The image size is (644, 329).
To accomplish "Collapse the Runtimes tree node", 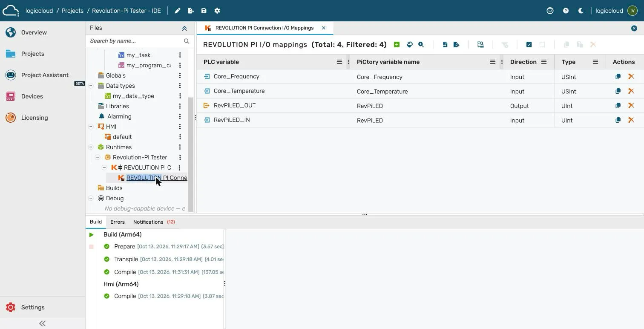I will tap(91, 147).
